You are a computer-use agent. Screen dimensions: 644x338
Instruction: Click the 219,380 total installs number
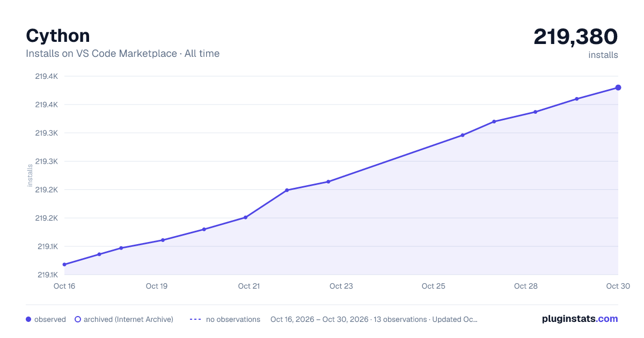(x=576, y=36)
